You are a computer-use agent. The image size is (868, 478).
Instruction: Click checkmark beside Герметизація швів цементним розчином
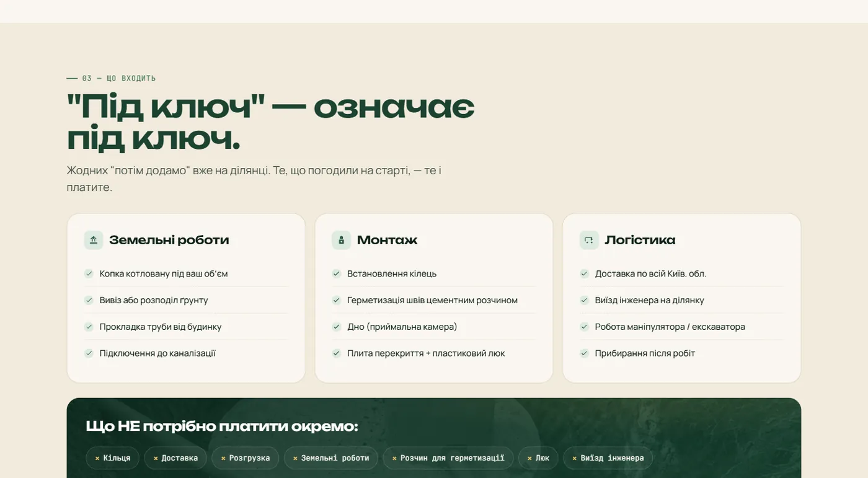tap(337, 300)
